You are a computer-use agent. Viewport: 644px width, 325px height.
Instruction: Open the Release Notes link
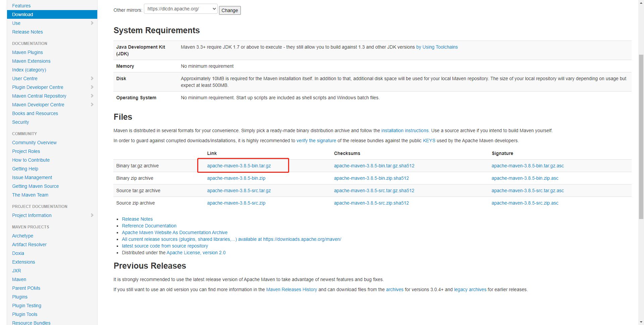137,219
